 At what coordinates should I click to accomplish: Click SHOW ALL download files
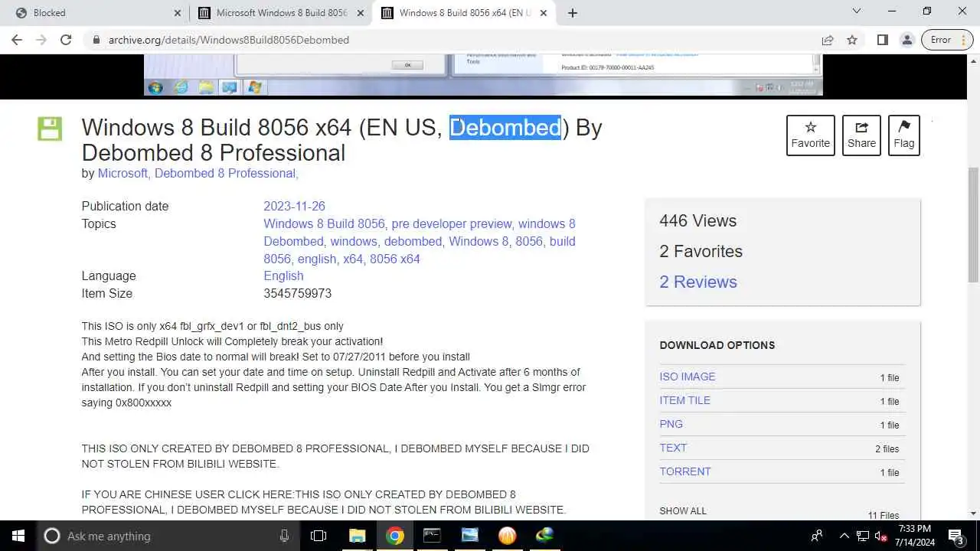683,511
